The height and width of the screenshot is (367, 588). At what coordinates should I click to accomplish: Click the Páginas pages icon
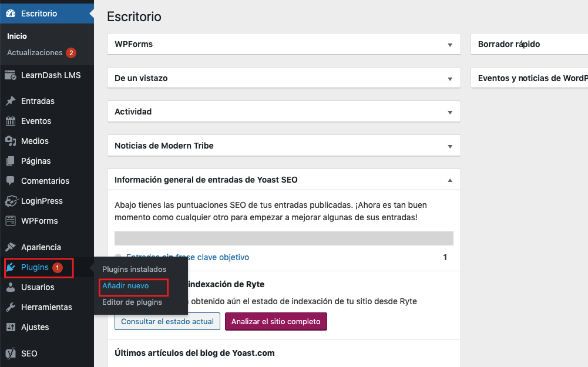point(11,161)
